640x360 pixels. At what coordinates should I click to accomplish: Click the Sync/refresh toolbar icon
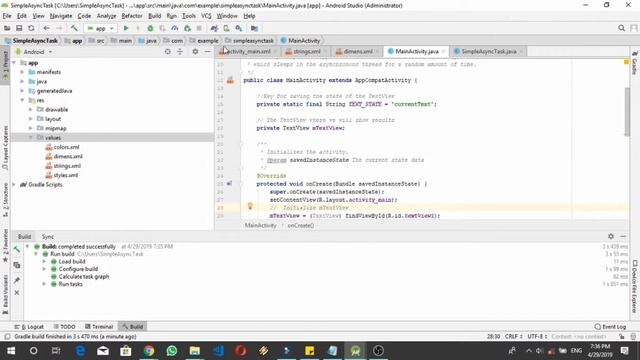31,28
